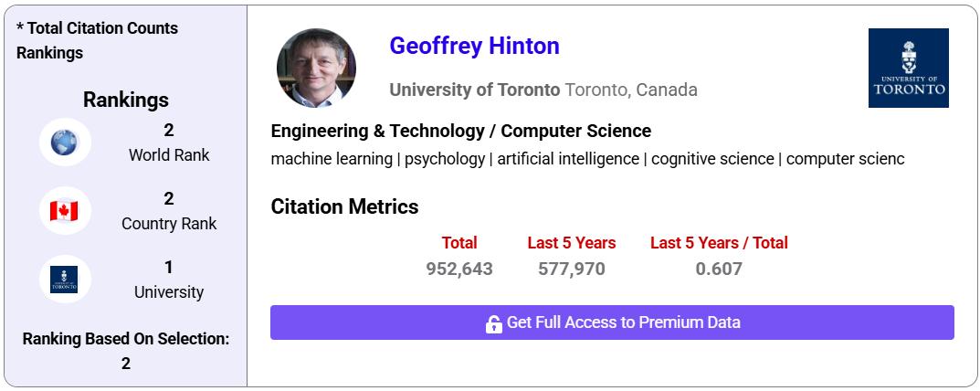Click the ratio value 0.607
The image size is (980, 391).
(x=719, y=269)
